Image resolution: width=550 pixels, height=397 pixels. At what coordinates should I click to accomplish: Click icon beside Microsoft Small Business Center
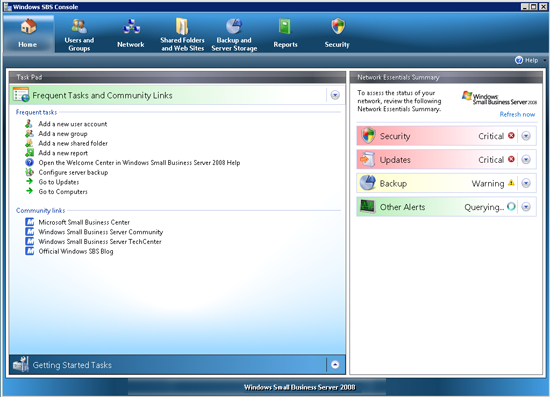click(30, 222)
